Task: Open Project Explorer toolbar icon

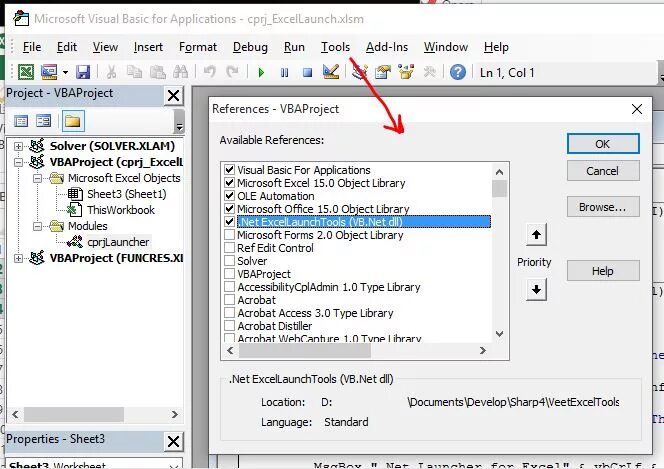Action: [360, 72]
